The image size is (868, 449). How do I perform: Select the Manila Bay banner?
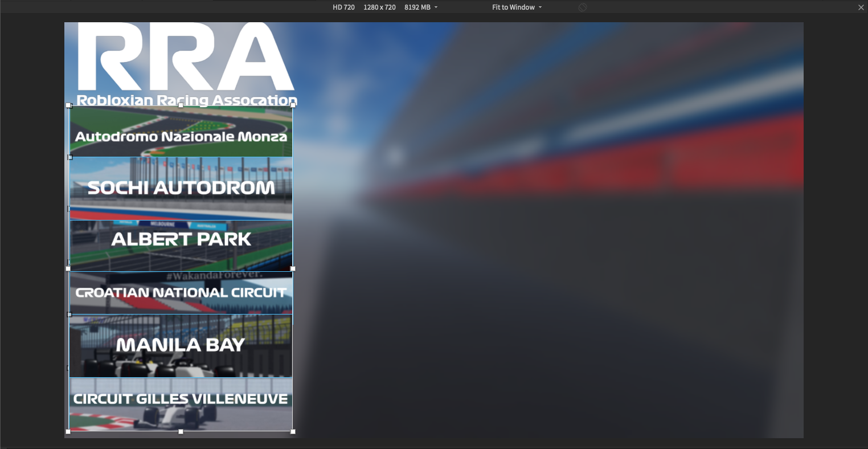181,346
